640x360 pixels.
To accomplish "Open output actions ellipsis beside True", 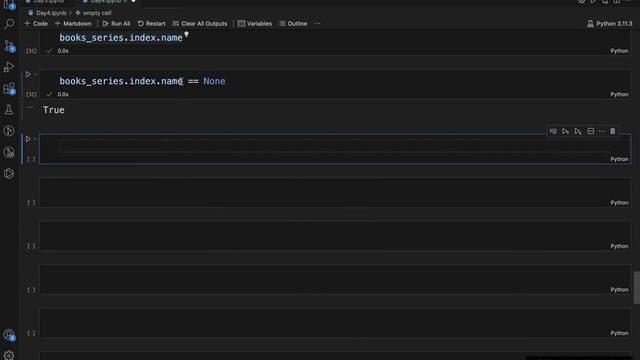I will pyautogui.click(x=29, y=107).
